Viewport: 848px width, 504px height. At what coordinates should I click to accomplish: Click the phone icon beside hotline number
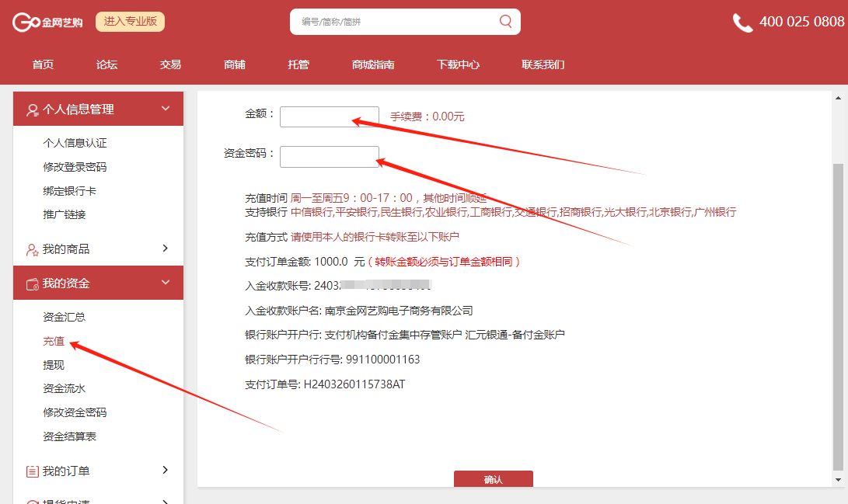tap(742, 23)
